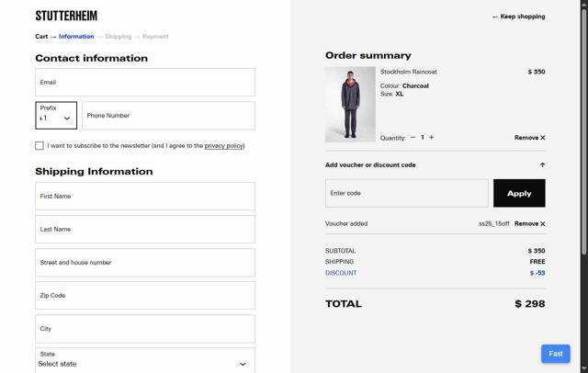Click Keep shopping back arrow link
This screenshot has height=373, width=588.
coord(518,17)
